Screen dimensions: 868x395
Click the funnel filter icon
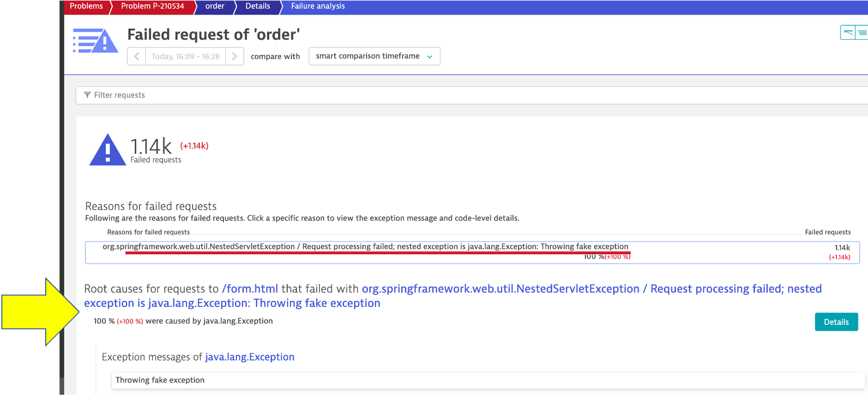point(87,95)
